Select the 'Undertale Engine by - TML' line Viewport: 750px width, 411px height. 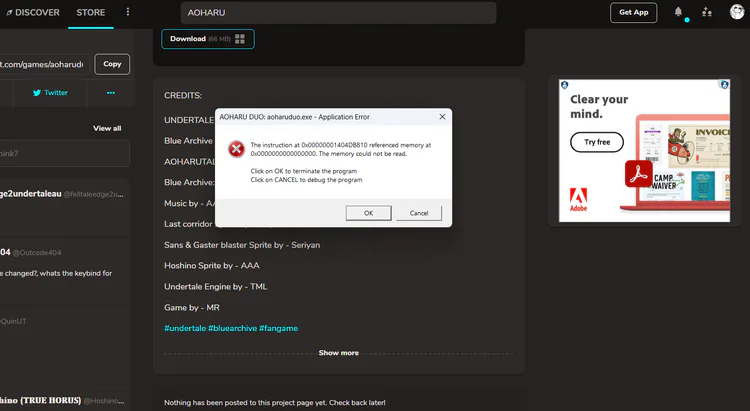(216, 287)
